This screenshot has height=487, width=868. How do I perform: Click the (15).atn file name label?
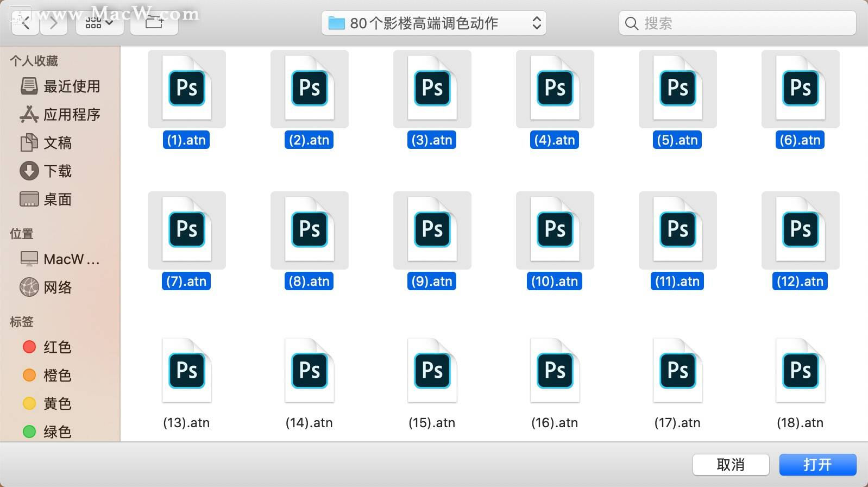tap(432, 423)
